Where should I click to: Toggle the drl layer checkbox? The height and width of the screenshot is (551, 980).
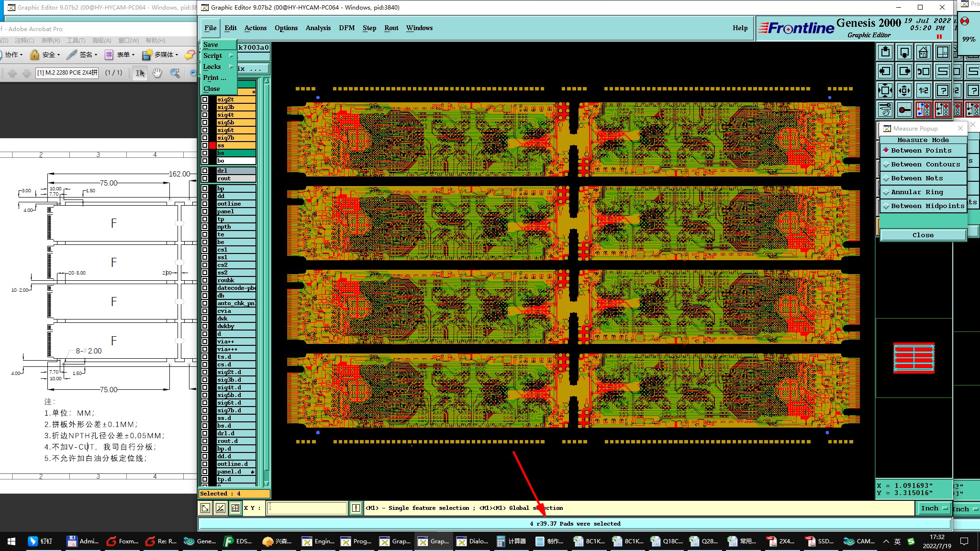pyautogui.click(x=205, y=171)
